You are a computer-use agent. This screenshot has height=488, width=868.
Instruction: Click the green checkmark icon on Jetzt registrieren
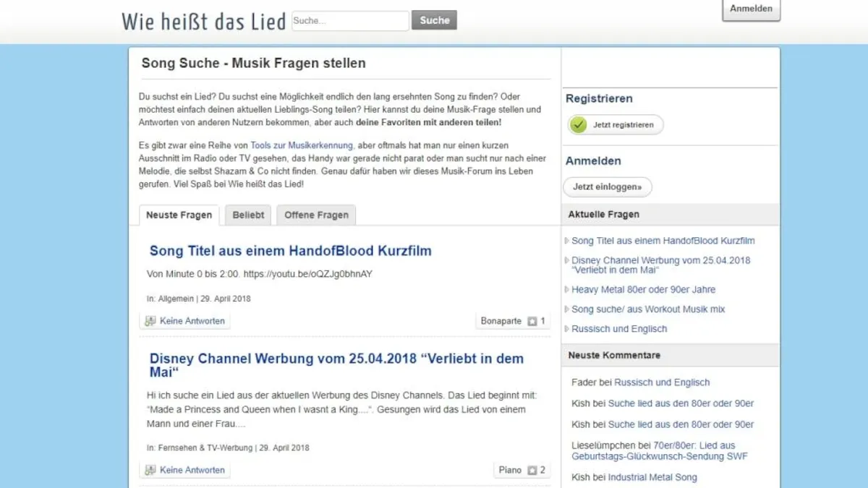(x=579, y=124)
